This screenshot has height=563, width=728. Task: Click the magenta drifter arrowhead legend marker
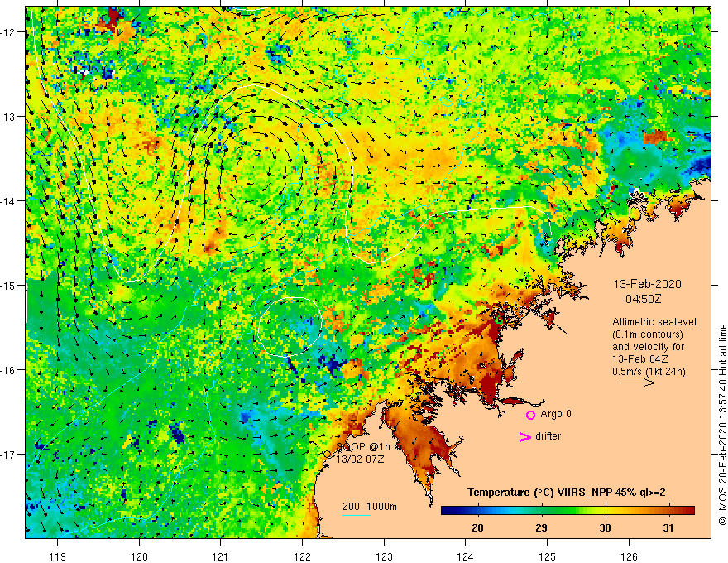pyautogui.click(x=525, y=436)
